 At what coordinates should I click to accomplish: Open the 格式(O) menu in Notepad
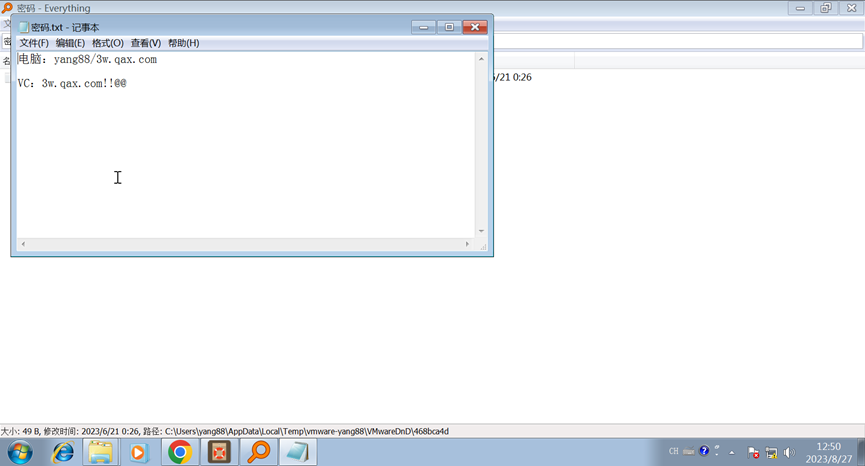(107, 43)
